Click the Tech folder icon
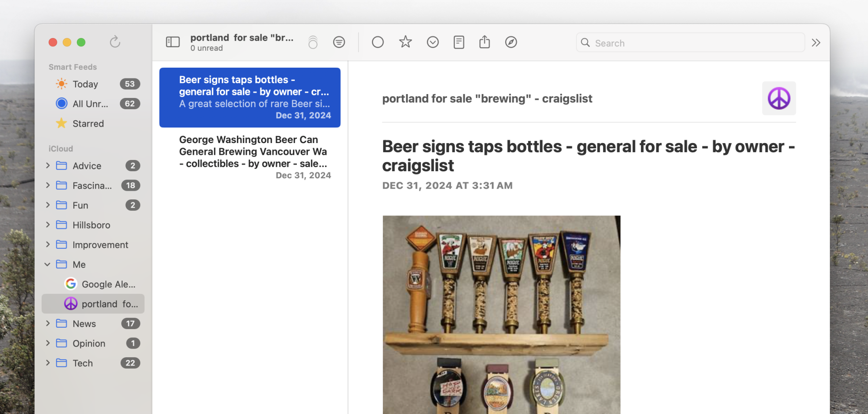Viewport: 868px width, 414px height. coord(62,363)
